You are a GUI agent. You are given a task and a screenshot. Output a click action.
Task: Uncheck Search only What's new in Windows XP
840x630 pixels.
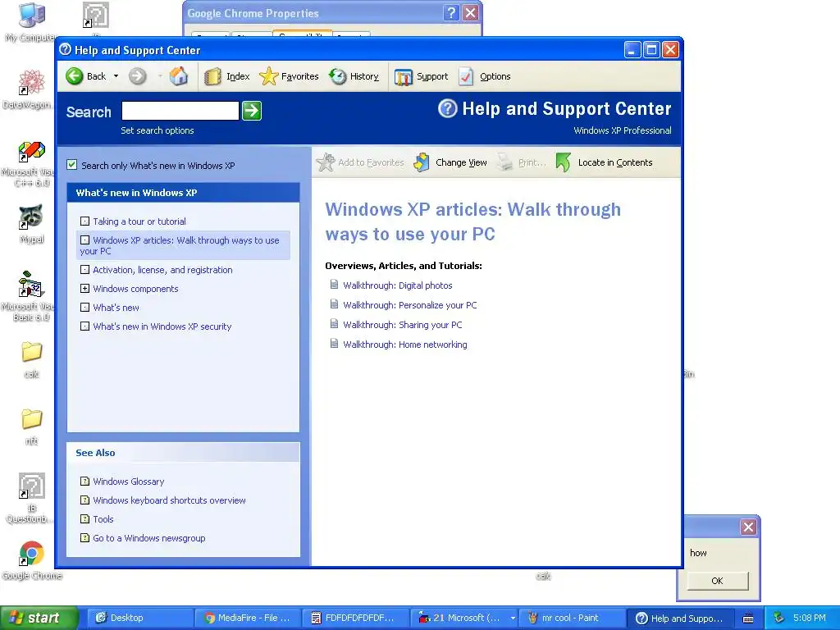tap(72, 165)
